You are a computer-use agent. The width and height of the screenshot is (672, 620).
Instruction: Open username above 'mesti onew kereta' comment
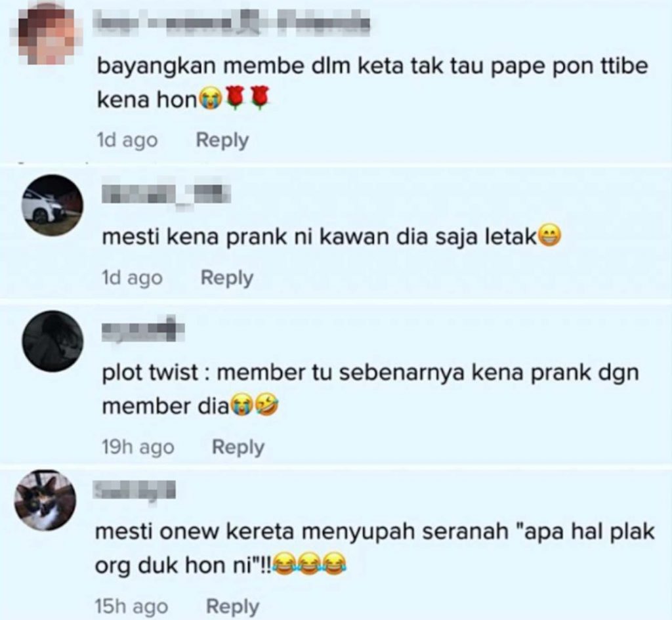[x=135, y=489]
